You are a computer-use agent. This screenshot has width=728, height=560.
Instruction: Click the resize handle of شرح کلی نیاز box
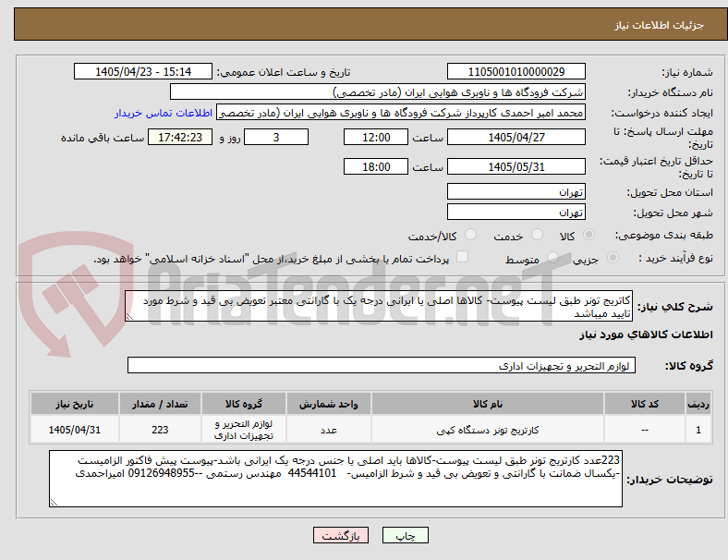point(129,317)
